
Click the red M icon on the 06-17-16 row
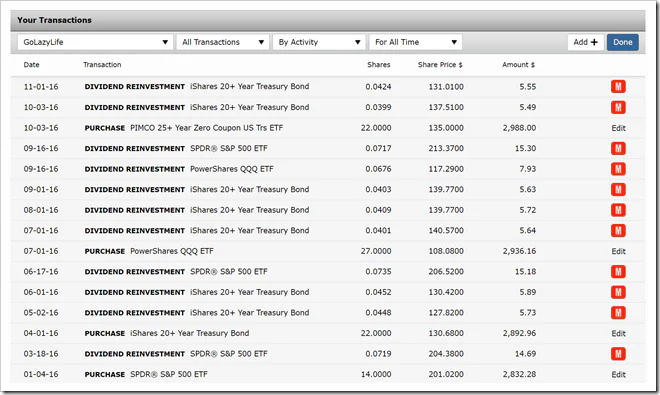tap(618, 272)
